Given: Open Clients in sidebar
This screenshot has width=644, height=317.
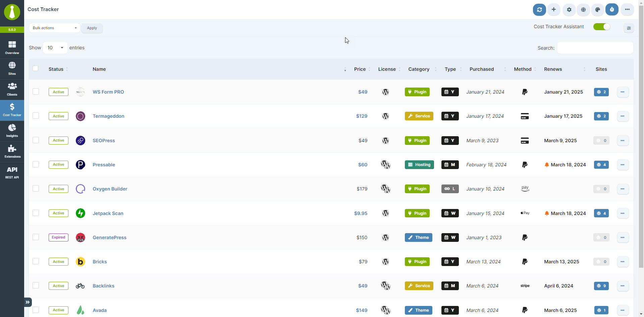Looking at the screenshot, I should tap(12, 90).
